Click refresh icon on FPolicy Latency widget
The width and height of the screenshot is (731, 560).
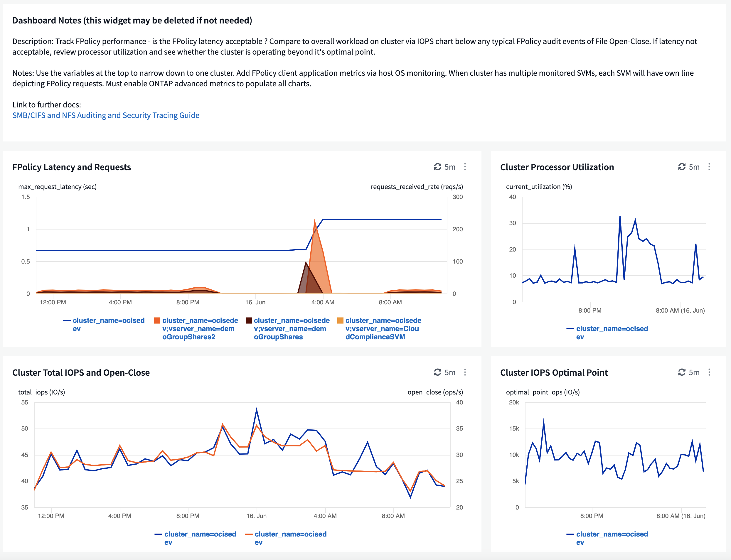pos(437,167)
